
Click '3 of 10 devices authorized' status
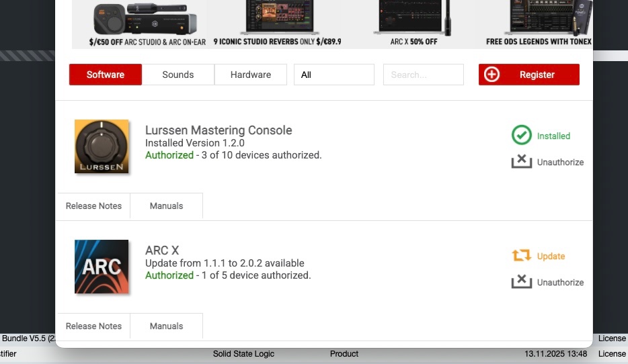tap(262, 154)
